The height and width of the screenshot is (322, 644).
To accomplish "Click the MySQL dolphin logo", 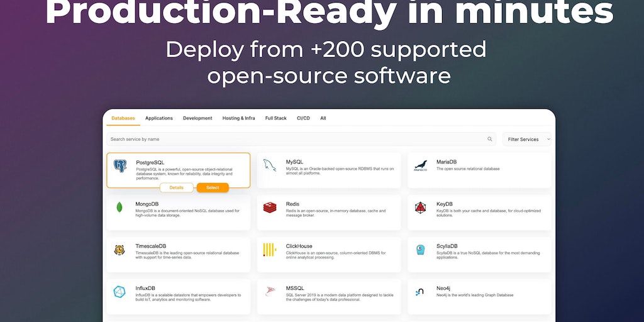I will 269,165.
